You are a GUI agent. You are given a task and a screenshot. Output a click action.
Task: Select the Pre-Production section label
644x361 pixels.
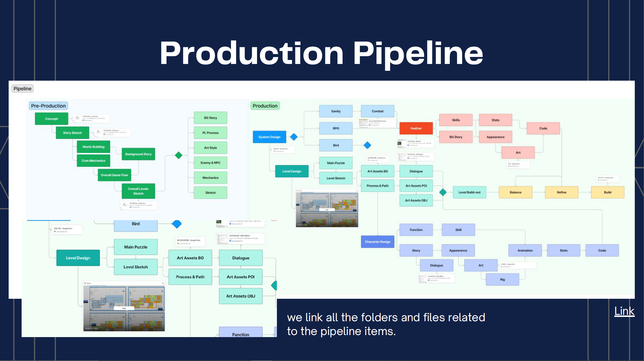click(48, 106)
